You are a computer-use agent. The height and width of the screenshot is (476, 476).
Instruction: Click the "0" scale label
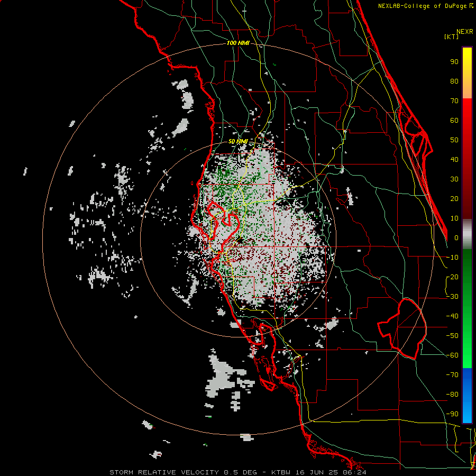point(456,237)
